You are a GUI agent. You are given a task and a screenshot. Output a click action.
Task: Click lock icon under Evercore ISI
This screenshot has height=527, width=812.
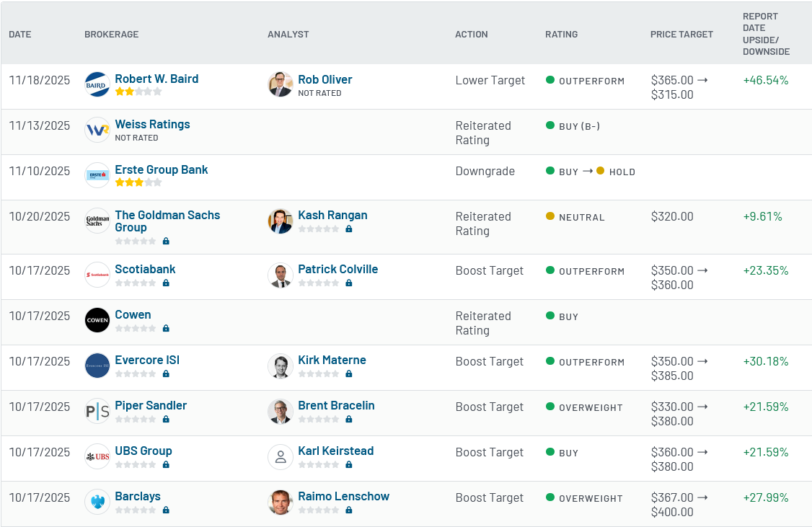click(166, 373)
